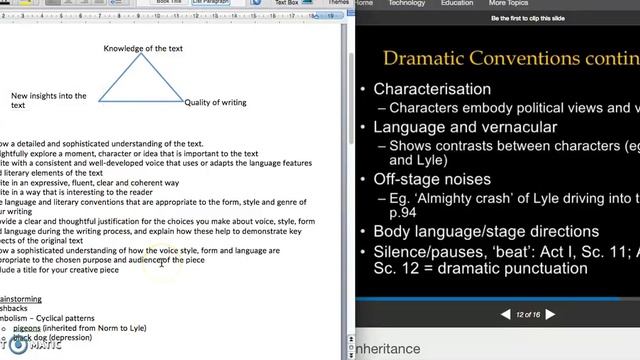Click the next page double-arrow in Word scrollbar
640x360 pixels.
click(x=351, y=355)
